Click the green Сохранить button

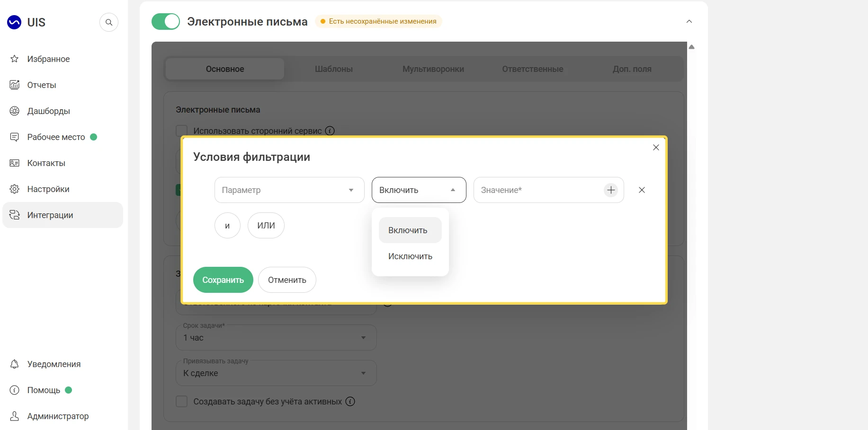223,280
